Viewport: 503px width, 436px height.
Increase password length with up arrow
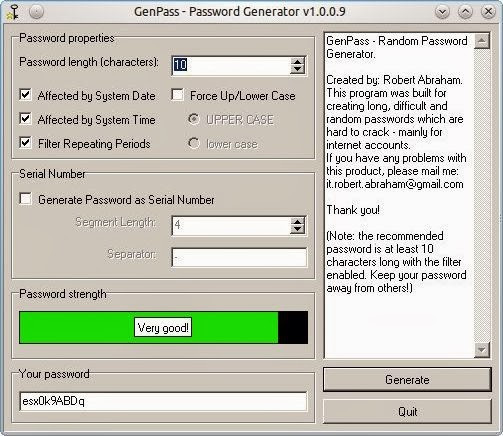coord(297,61)
